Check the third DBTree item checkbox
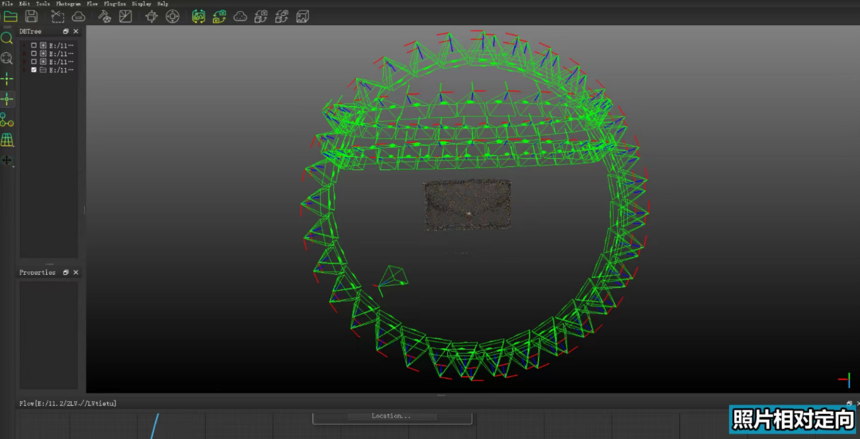860x439 pixels. pos(34,62)
